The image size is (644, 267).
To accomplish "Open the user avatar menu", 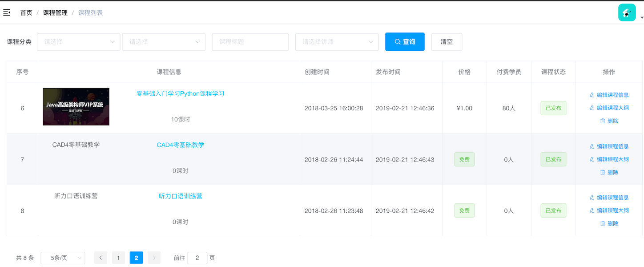I will pyautogui.click(x=627, y=12).
